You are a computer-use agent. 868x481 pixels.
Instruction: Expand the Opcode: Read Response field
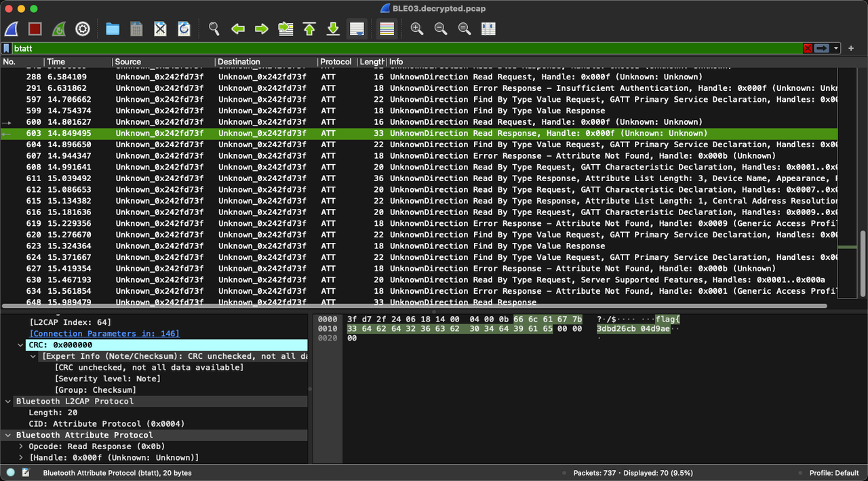click(21, 446)
